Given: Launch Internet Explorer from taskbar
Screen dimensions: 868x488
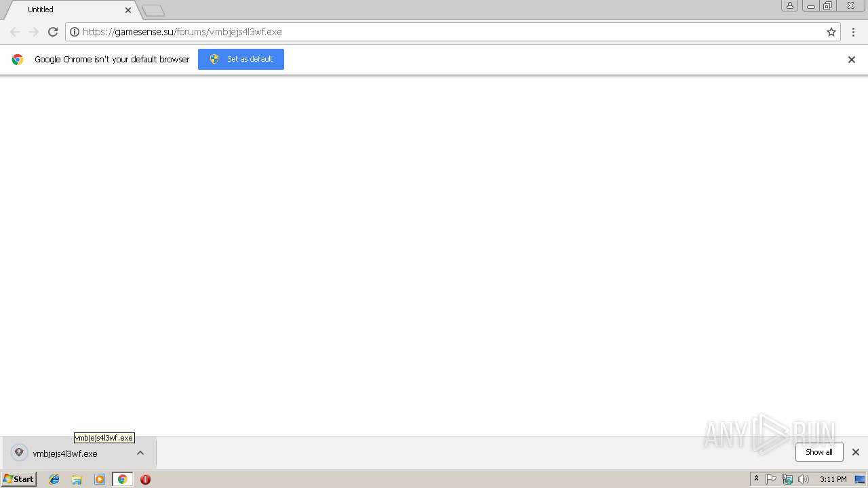Looking at the screenshot, I should coord(54,479).
